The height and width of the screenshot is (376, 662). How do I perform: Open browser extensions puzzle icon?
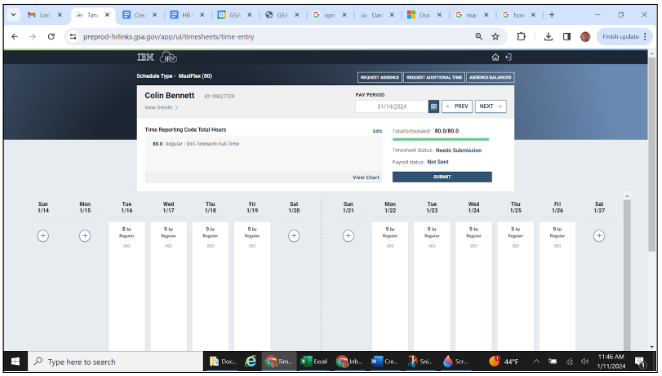521,37
